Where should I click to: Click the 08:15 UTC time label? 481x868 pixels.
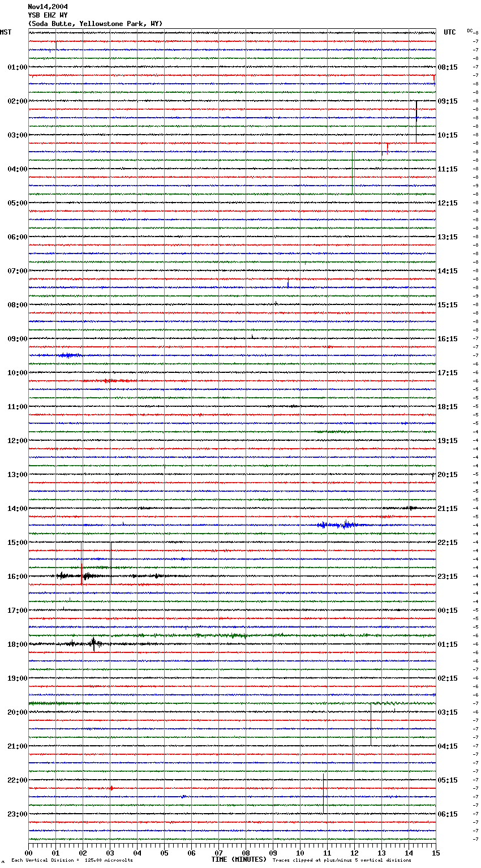(448, 67)
